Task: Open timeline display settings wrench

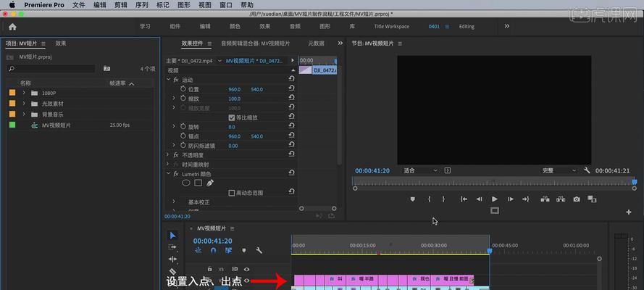Action: click(x=259, y=250)
